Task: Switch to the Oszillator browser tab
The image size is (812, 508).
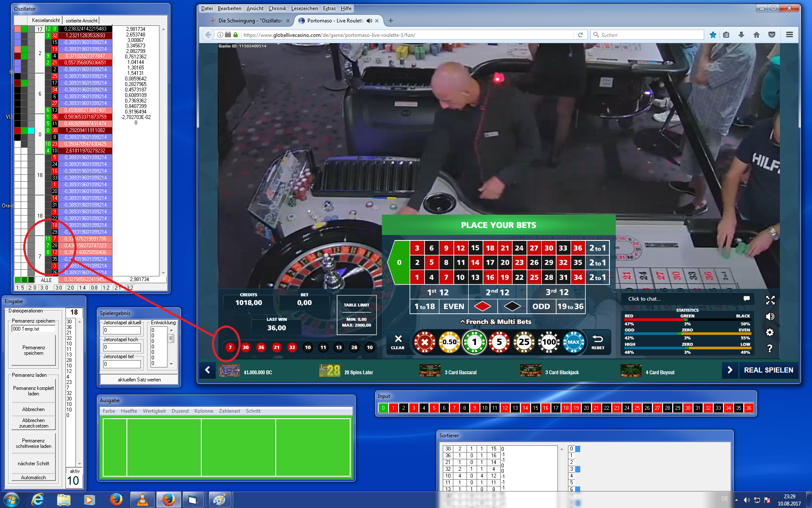Action: point(250,21)
